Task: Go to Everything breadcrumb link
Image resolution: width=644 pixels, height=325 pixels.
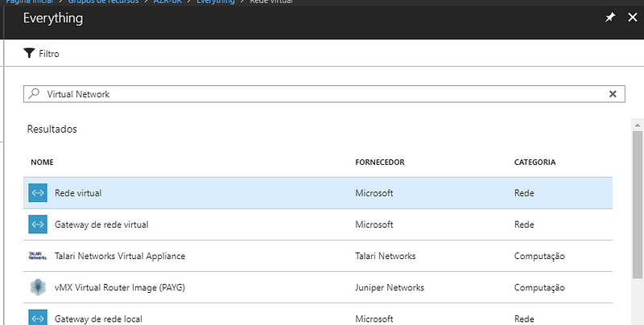Action: tap(216, 2)
